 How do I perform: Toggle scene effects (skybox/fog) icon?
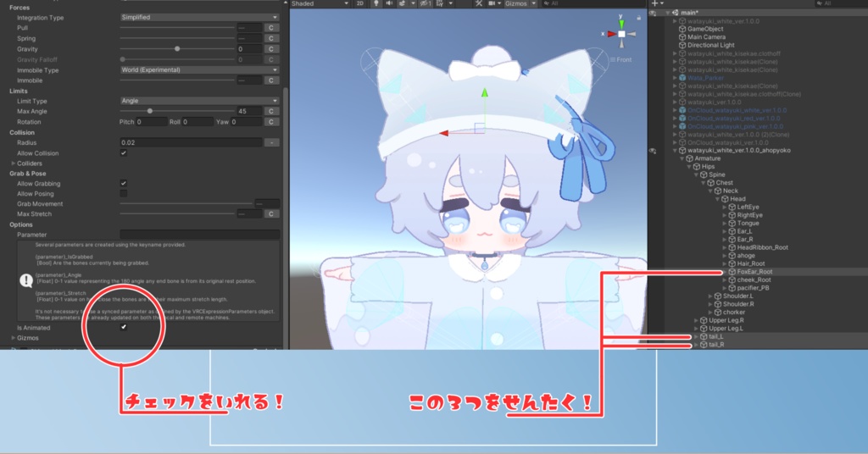(403, 3)
